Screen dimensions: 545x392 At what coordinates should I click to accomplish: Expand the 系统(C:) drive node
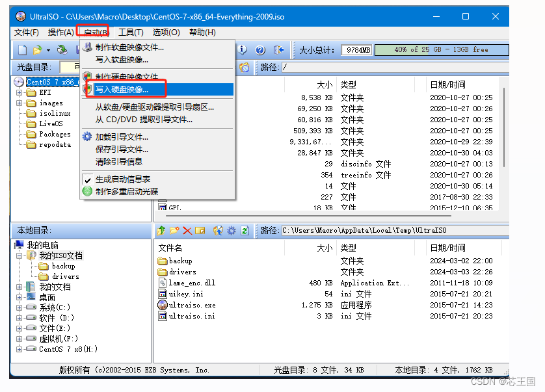click(19, 307)
